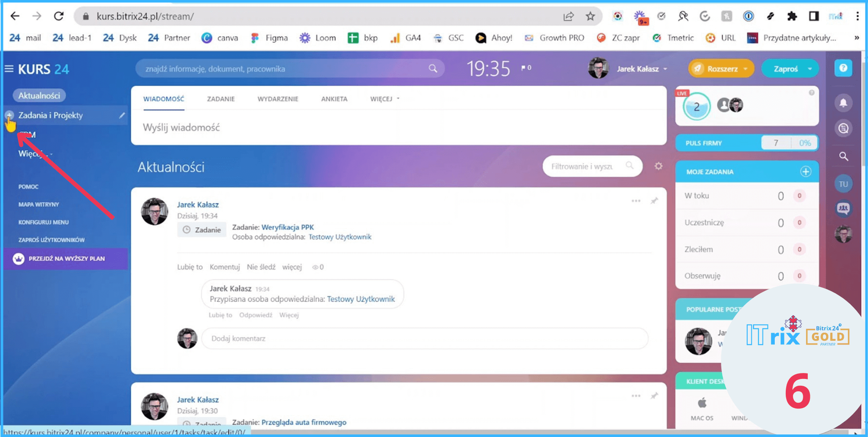This screenshot has height=437, width=868.
Task: Select the ANKIETA tab
Action: point(334,99)
